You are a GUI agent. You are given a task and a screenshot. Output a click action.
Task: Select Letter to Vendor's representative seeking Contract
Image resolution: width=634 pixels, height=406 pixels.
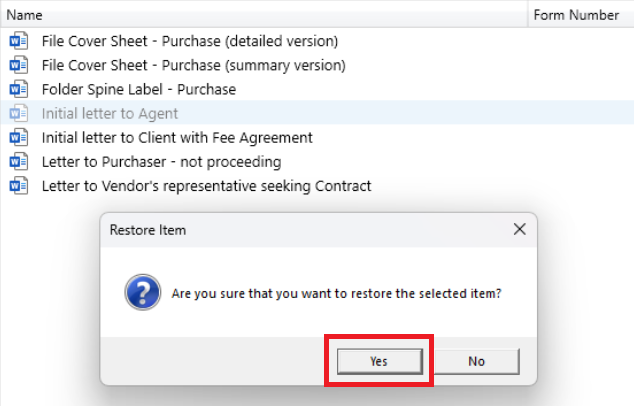[x=206, y=185]
